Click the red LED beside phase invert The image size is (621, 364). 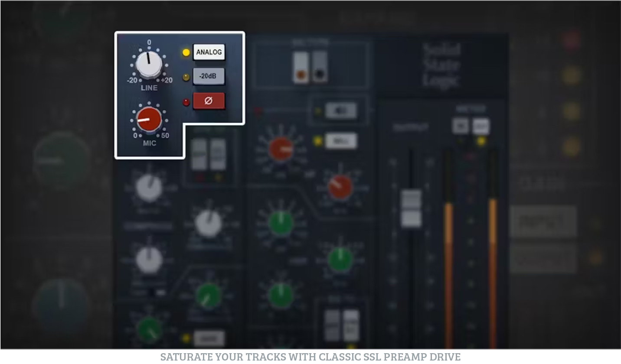186,102
